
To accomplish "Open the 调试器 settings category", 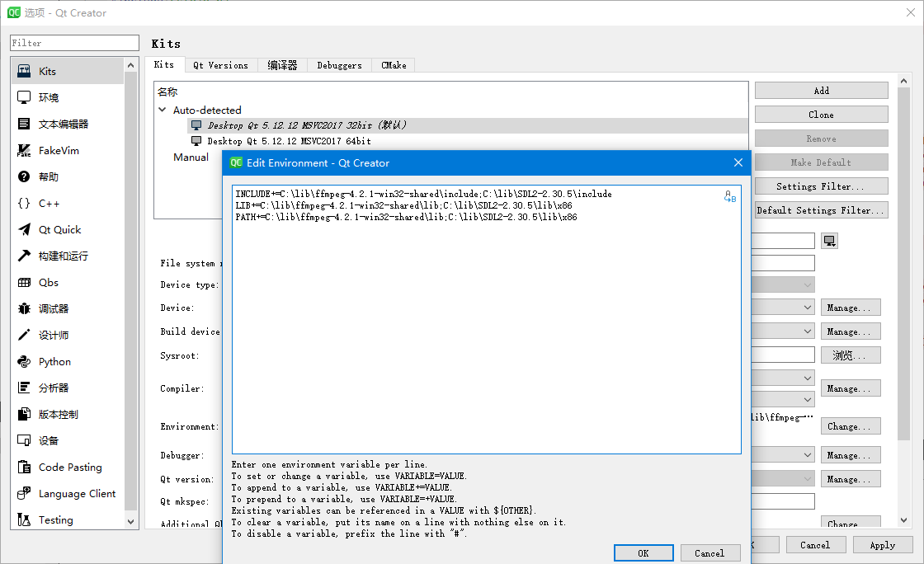I will 67,309.
